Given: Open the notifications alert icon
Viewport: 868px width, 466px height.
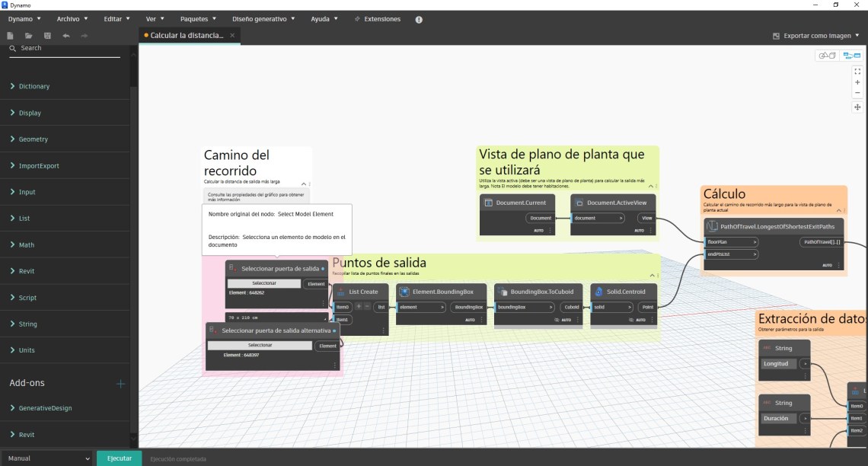Looking at the screenshot, I should pyautogui.click(x=419, y=19).
